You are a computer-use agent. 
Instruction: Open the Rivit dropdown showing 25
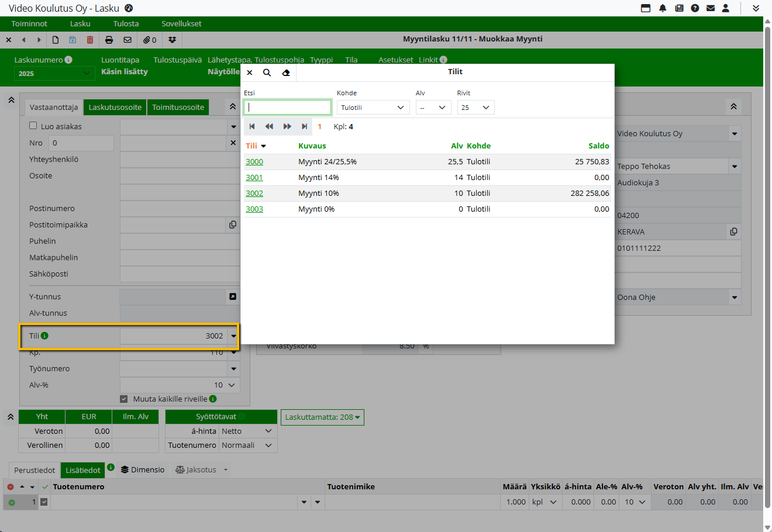point(475,108)
